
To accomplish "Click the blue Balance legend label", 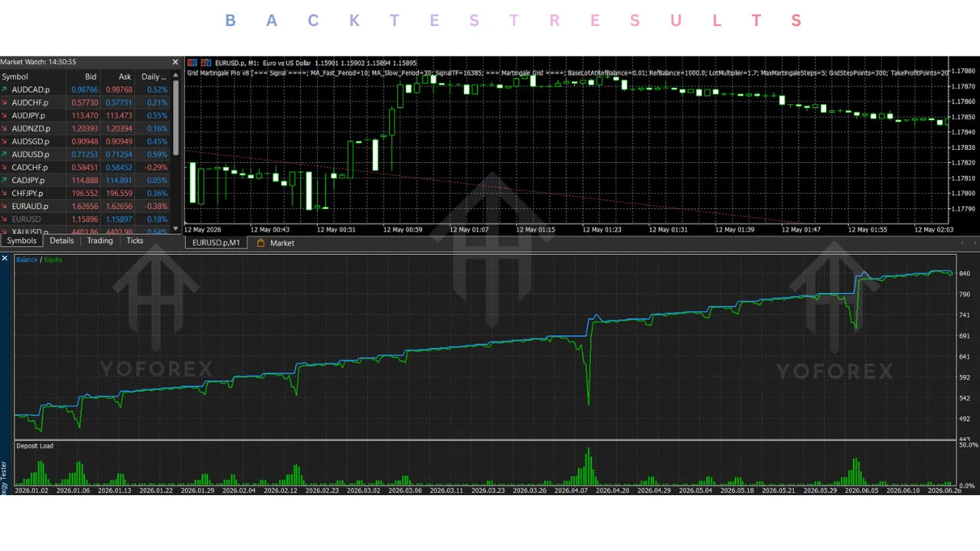I will pyautogui.click(x=27, y=260).
